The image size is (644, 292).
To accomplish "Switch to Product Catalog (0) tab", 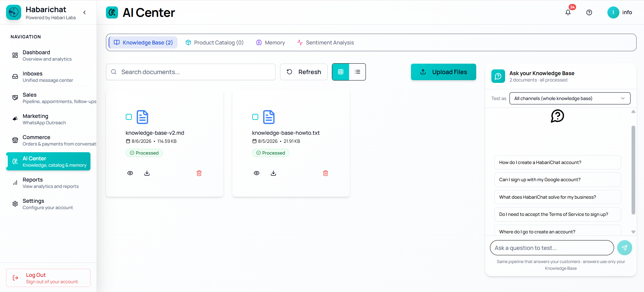I will [x=215, y=42].
